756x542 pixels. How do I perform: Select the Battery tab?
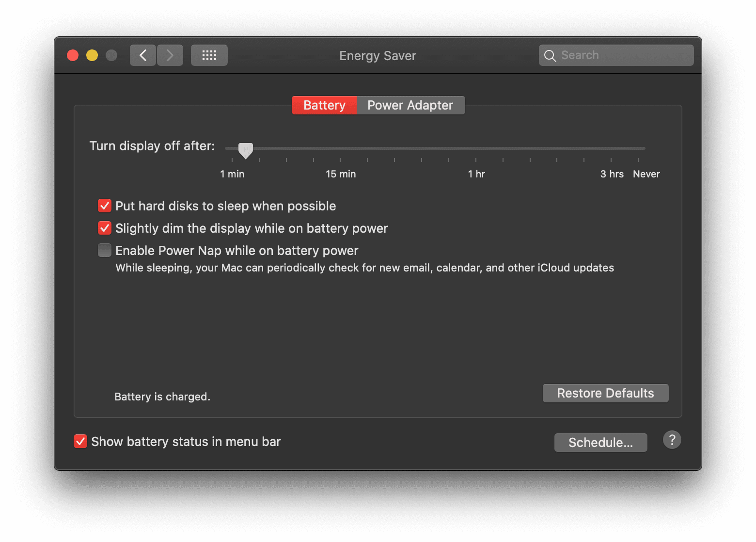[x=324, y=105]
